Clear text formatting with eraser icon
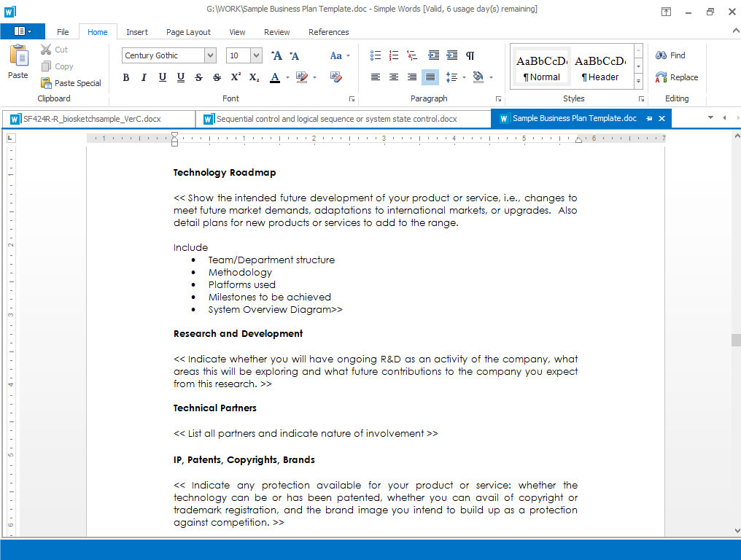This screenshot has height=560, width=741. click(336, 77)
